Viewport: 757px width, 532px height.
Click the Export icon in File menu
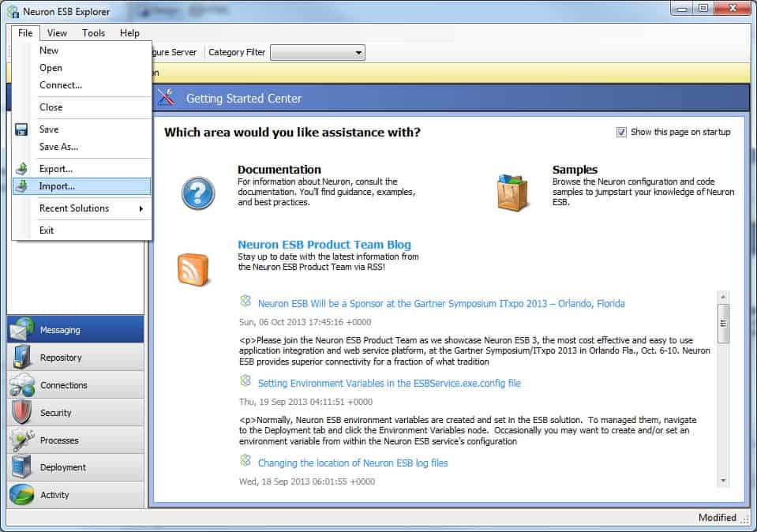coord(21,168)
